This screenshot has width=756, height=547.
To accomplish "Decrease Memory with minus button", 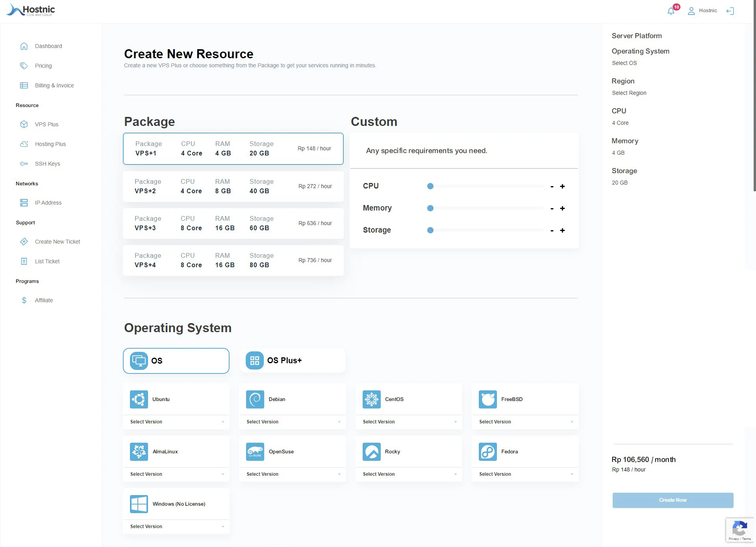I will pos(552,209).
